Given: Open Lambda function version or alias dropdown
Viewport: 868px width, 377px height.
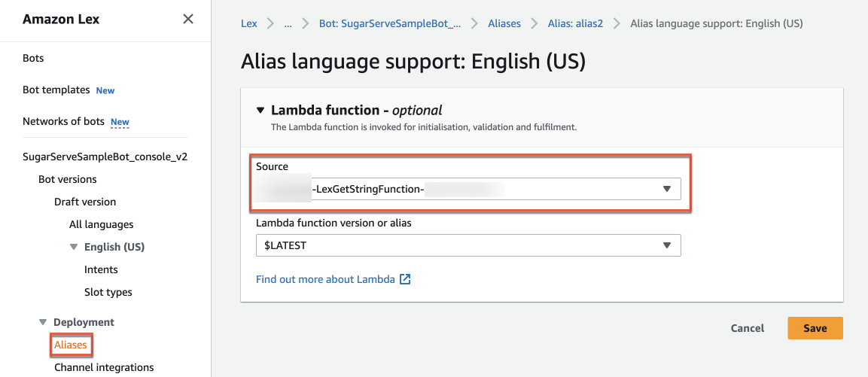Looking at the screenshot, I should (x=468, y=245).
